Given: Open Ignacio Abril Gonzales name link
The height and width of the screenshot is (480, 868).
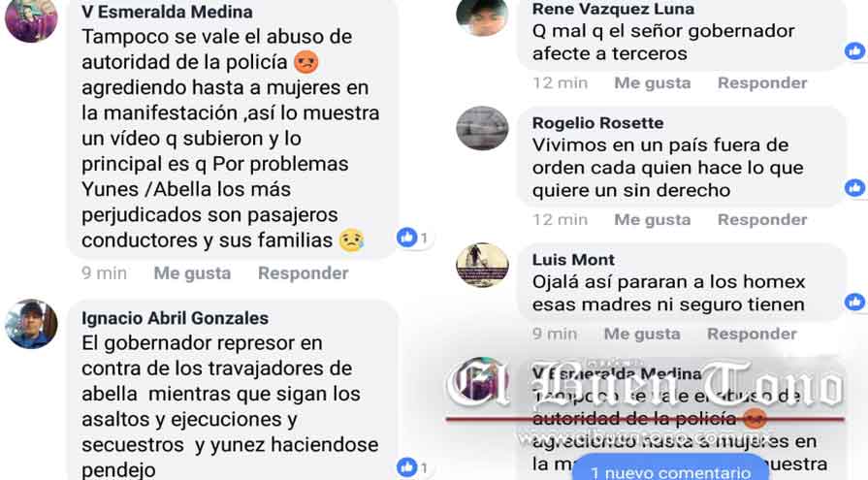Looking at the screenshot, I should pyautogui.click(x=175, y=318).
